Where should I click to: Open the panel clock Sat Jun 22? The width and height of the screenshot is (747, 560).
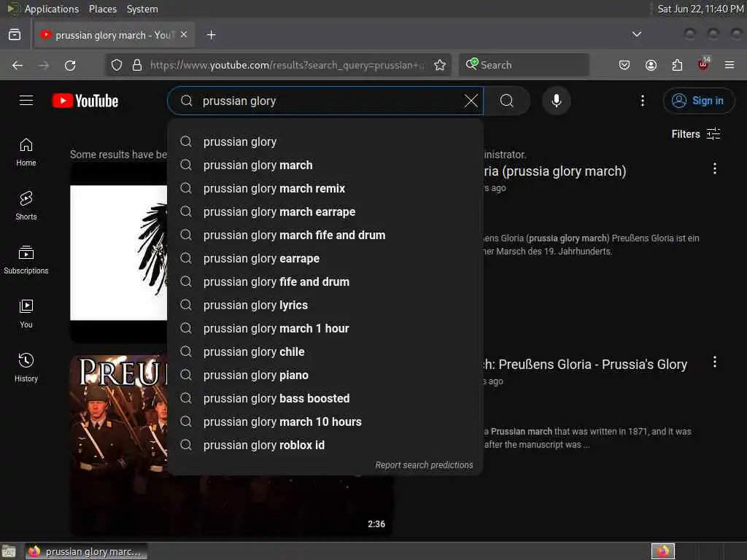700,9
